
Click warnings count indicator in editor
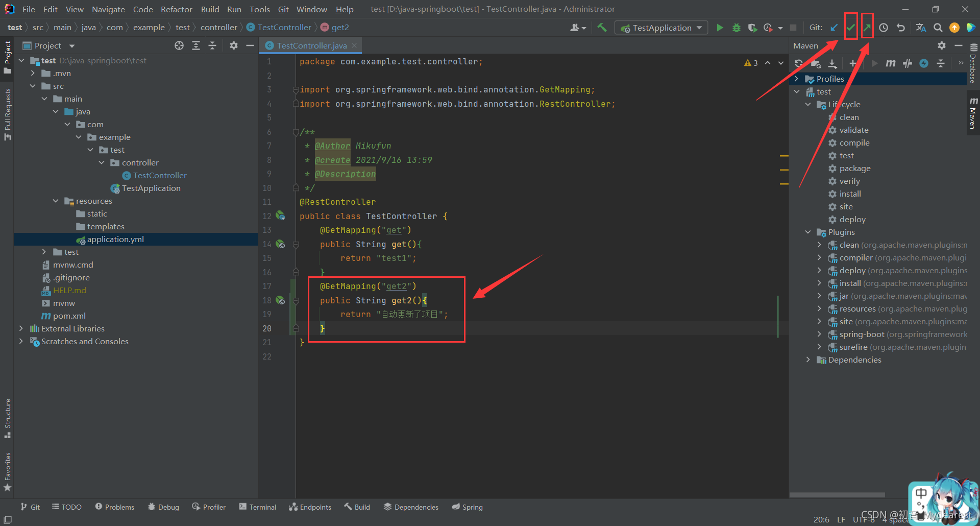(751, 63)
